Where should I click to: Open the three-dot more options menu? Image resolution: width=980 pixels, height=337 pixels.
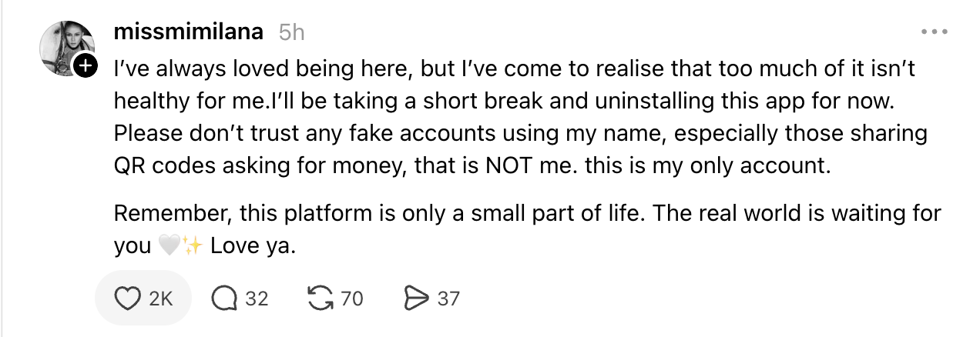tap(934, 32)
